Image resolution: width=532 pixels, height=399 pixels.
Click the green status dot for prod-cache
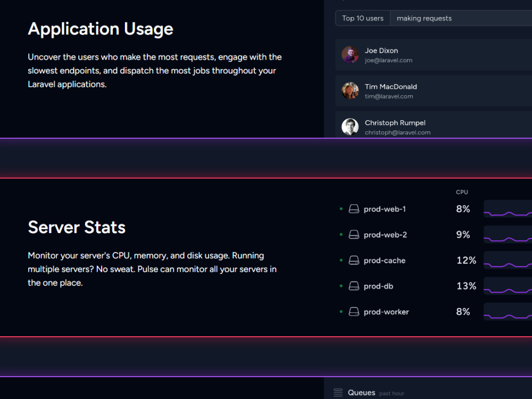[341, 261]
